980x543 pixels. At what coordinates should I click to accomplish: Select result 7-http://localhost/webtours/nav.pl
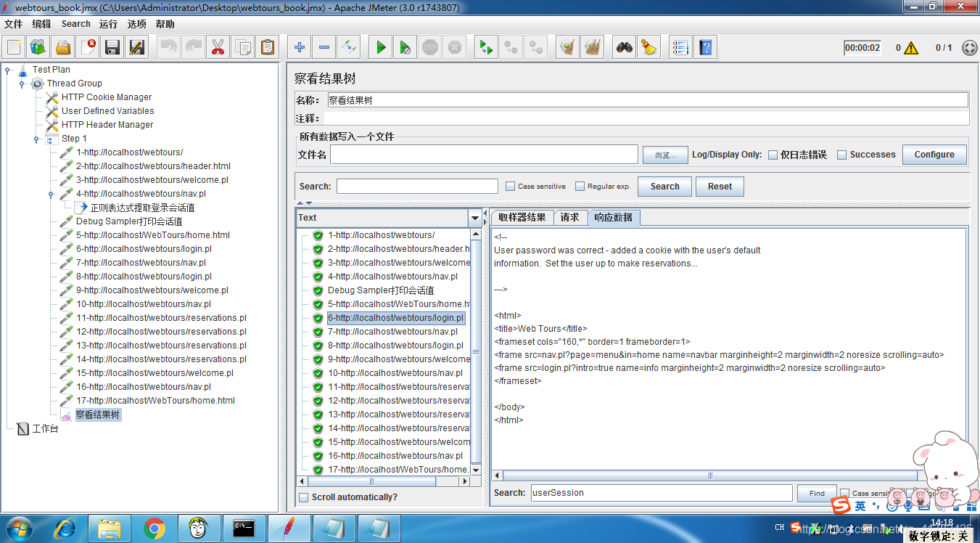coord(392,332)
